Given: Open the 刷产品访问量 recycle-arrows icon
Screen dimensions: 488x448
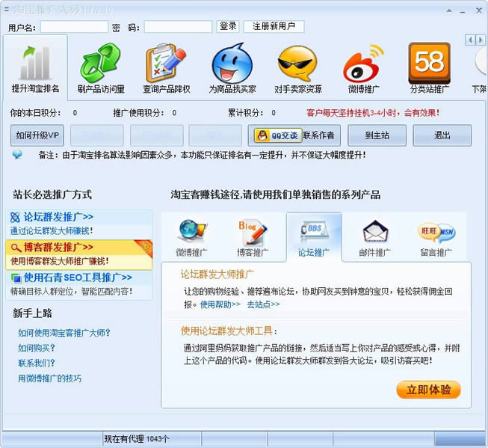Looking at the screenshot, I should [x=101, y=64].
